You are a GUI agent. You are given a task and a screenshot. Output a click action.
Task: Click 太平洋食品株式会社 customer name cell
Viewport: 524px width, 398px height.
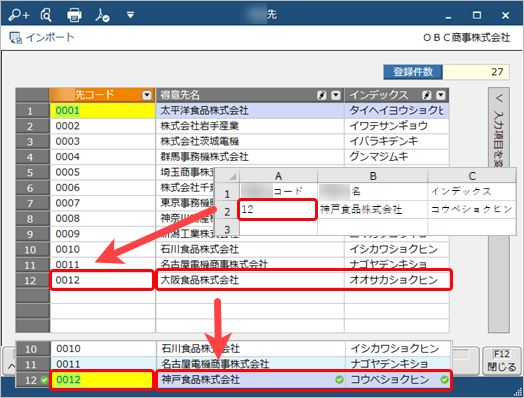(x=250, y=111)
